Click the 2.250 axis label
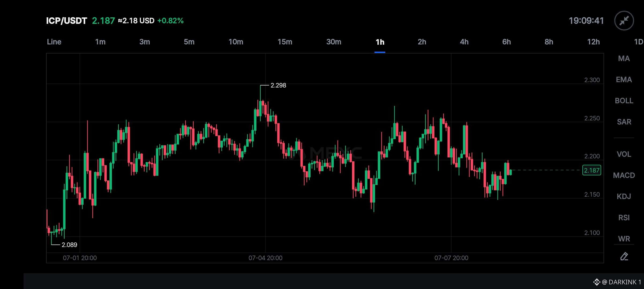This screenshot has width=644, height=289. click(592, 118)
